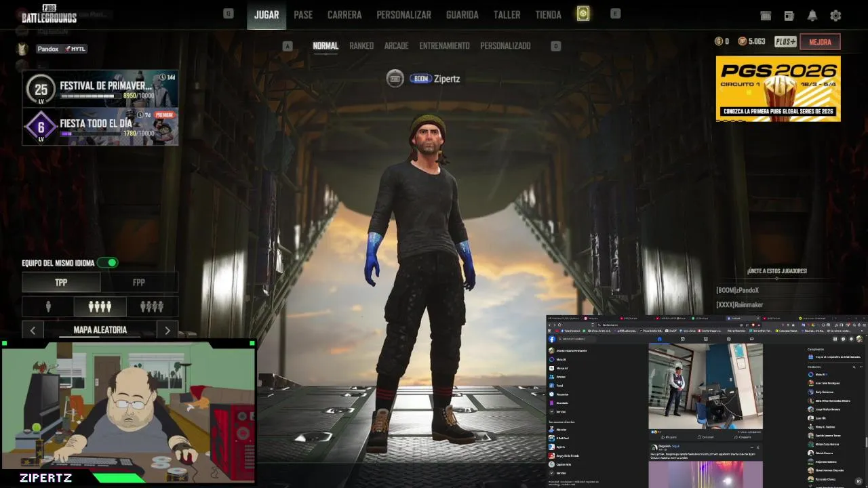Reload the page in the browser
The image size is (868, 488).
559,325
